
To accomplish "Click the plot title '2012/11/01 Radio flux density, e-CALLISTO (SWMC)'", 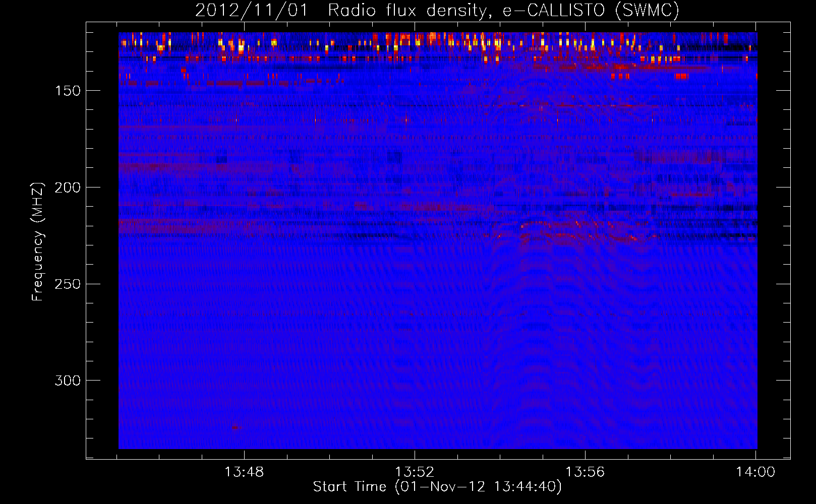I will 437,10.
